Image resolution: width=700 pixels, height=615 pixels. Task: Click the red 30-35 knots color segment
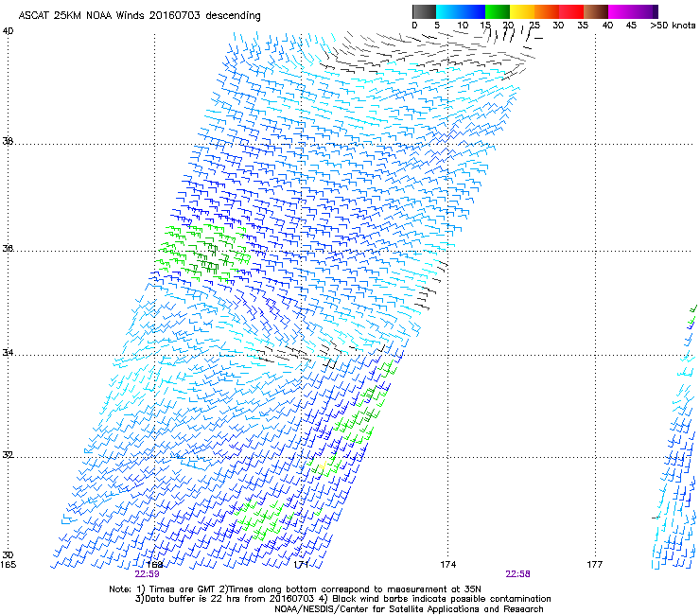(571, 11)
